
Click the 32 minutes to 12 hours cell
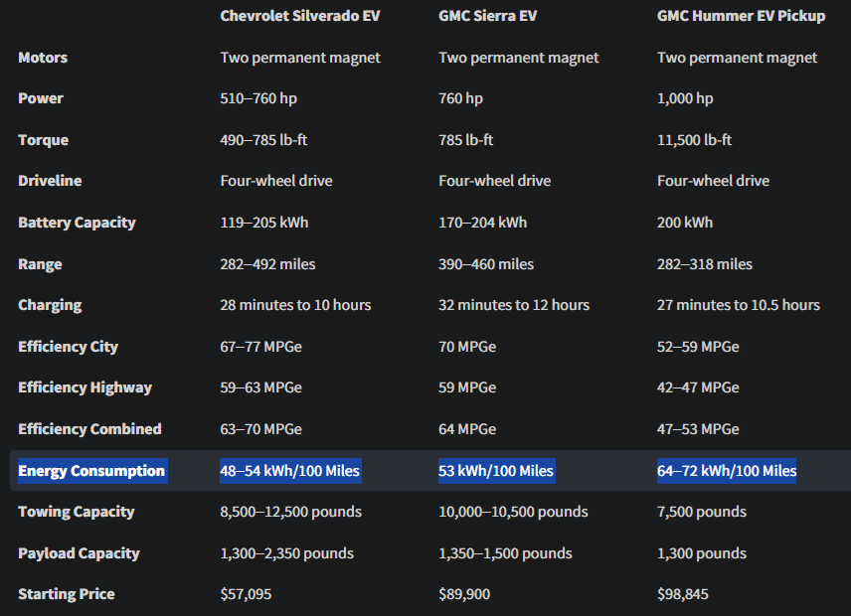coord(514,305)
